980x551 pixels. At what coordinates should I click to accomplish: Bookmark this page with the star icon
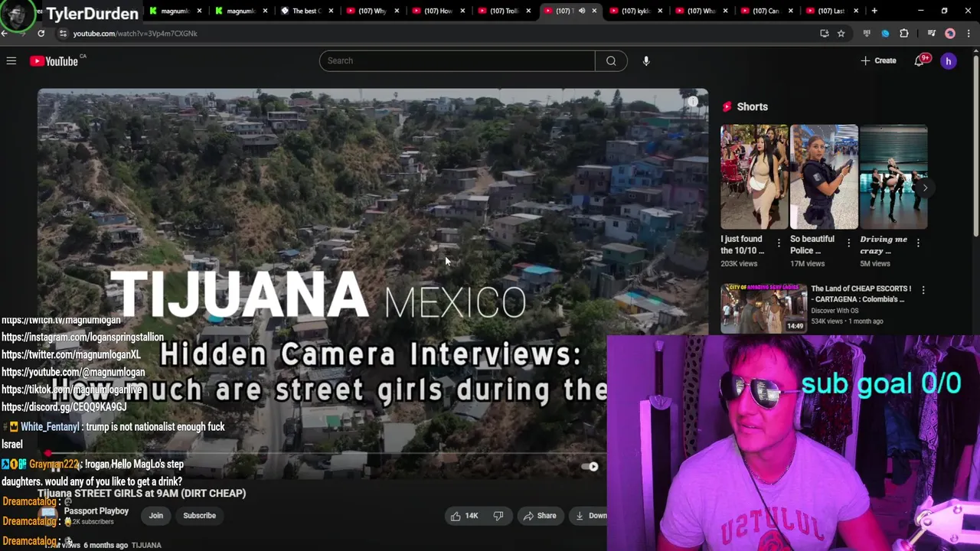[x=841, y=33]
